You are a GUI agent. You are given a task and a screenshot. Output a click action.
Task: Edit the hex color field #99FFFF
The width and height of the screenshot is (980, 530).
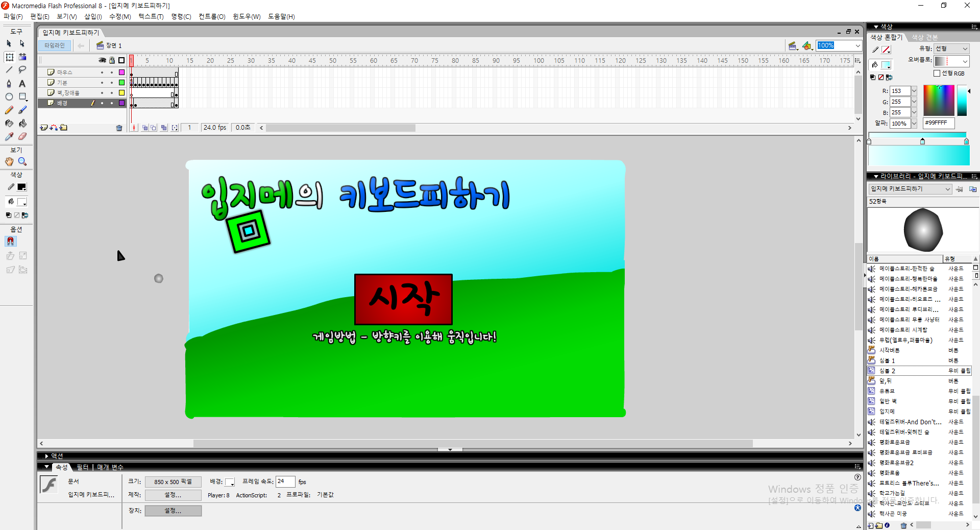[939, 123]
